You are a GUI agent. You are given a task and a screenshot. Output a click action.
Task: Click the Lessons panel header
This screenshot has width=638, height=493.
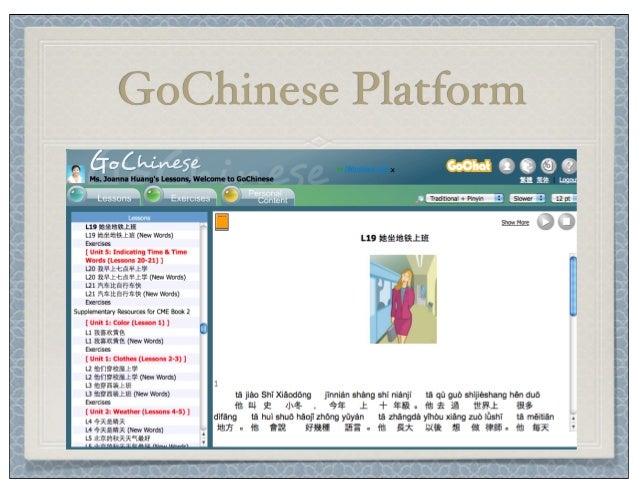tap(139, 218)
